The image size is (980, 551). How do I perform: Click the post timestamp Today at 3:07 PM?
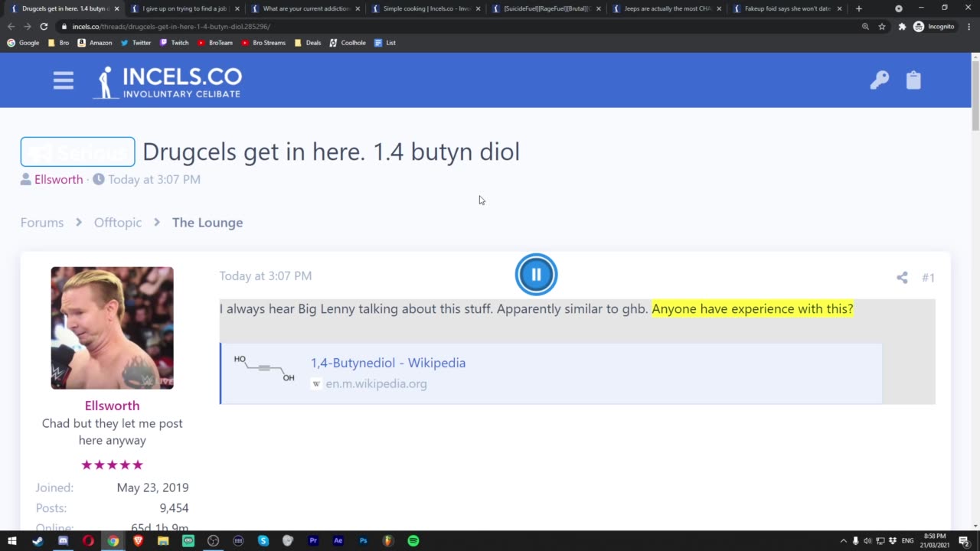pyautogui.click(x=266, y=275)
